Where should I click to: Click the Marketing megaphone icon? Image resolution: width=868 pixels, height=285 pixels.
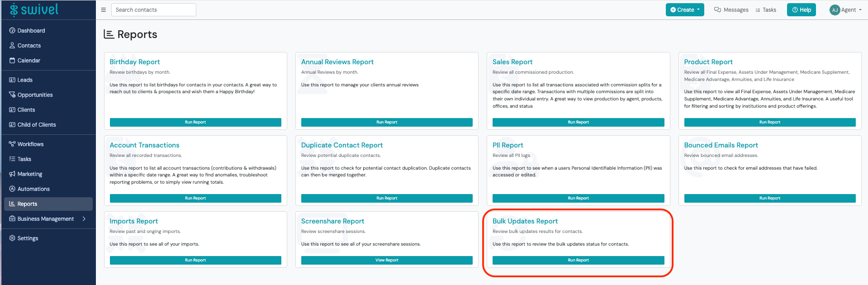pos(12,174)
